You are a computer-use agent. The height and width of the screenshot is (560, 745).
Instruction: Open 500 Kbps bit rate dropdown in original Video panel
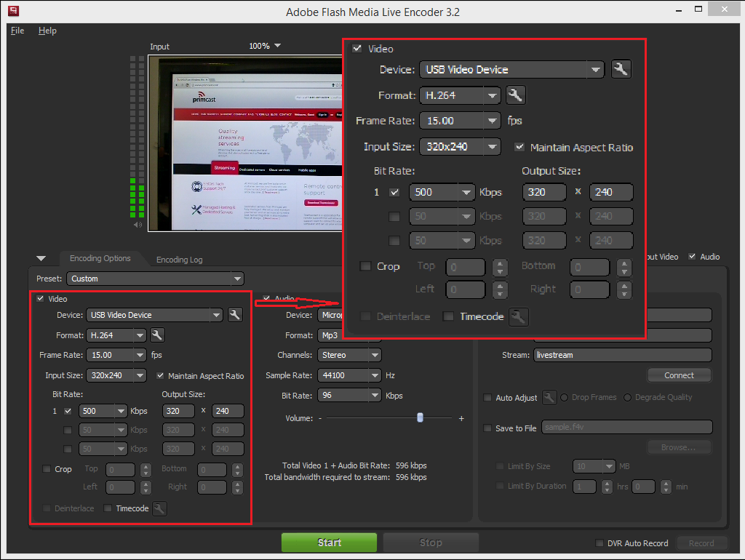click(103, 411)
